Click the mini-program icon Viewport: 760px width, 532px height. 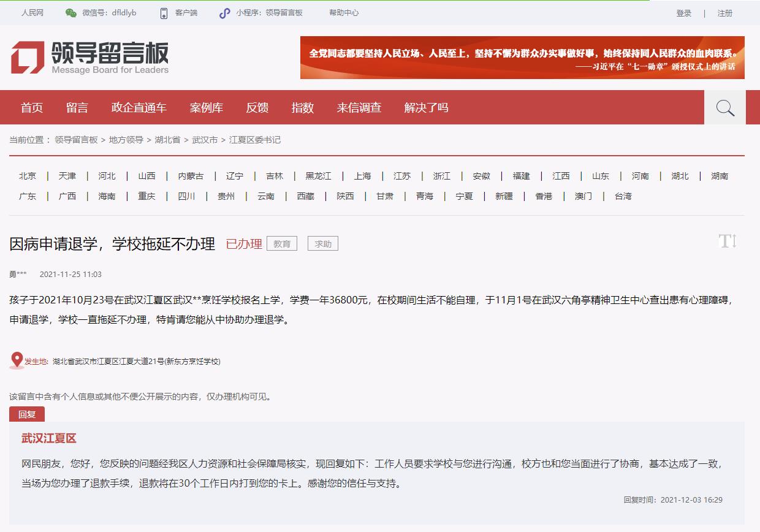225,13
